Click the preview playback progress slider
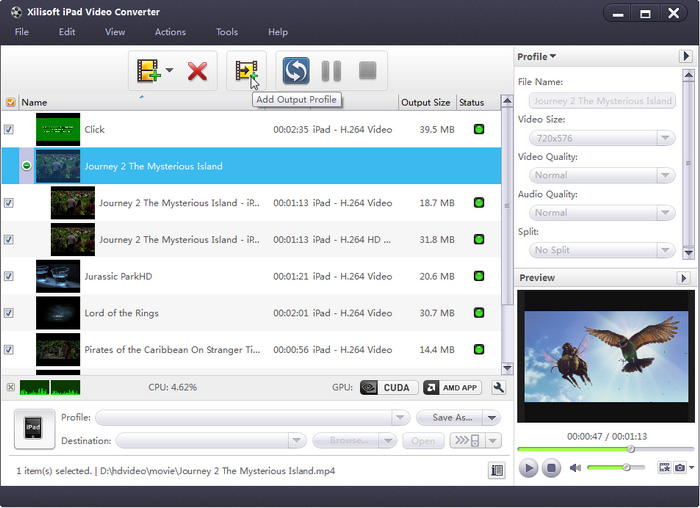 [605, 449]
